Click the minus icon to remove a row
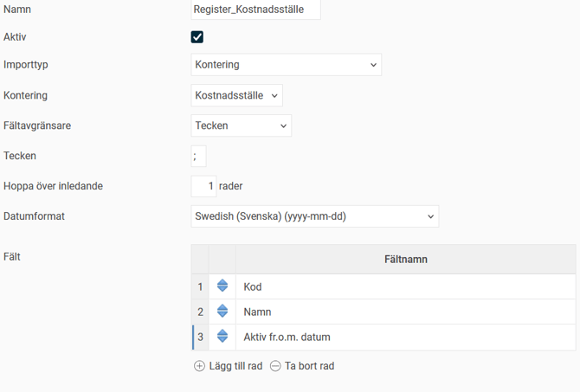 275,366
